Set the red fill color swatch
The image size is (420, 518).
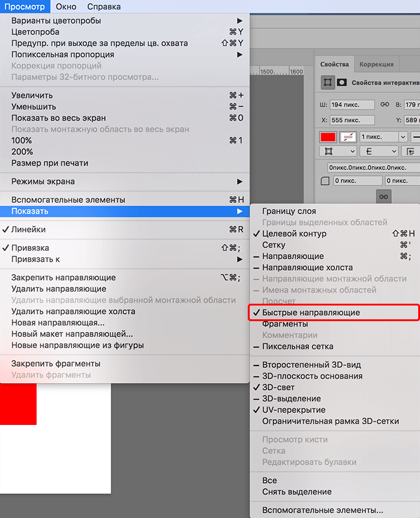328,137
